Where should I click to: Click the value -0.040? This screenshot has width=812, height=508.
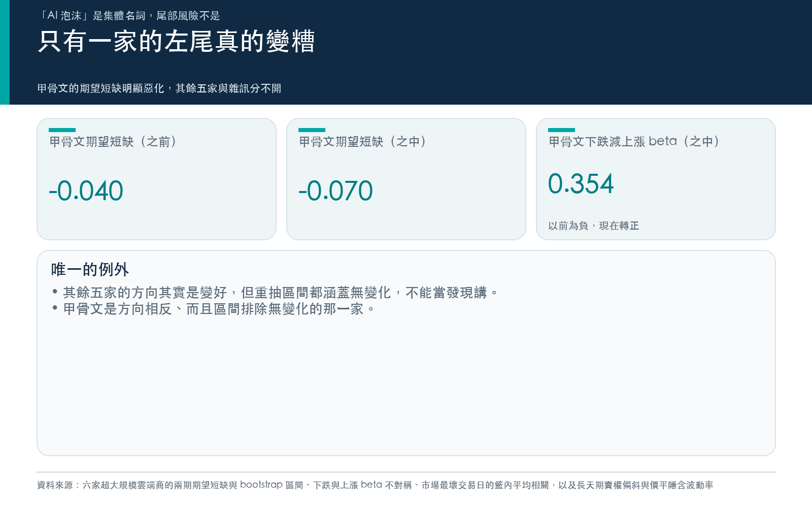[86, 191]
